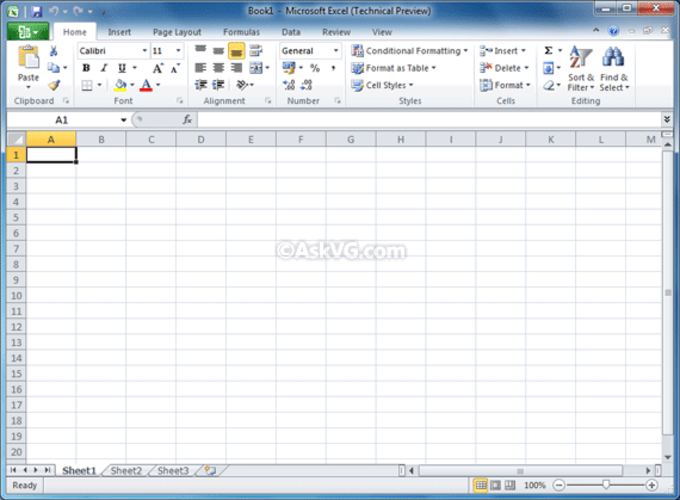Select column D header
680x500 pixels.
pyautogui.click(x=201, y=140)
